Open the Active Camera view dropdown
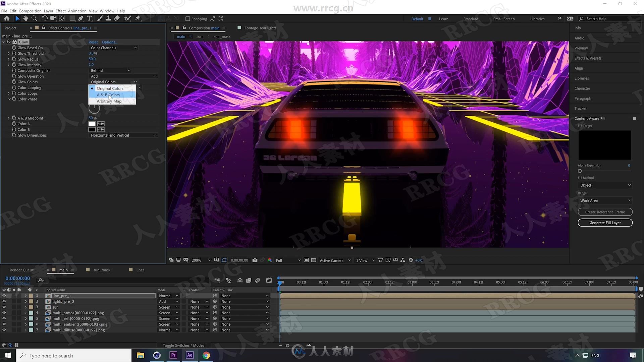The width and height of the screenshot is (644, 362). coord(335,260)
